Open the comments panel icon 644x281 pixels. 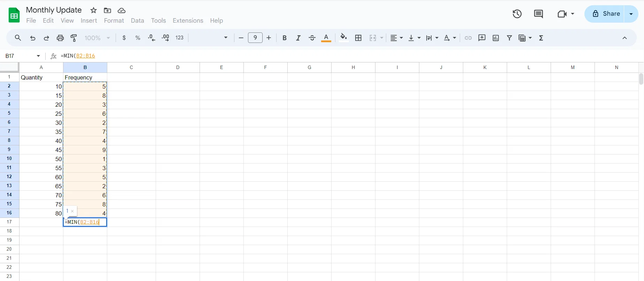538,14
